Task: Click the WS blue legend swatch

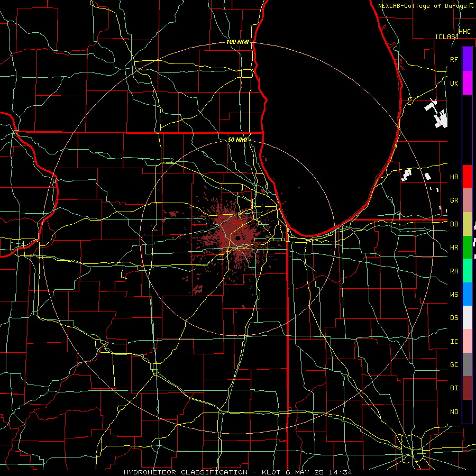Action: click(x=467, y=294)
